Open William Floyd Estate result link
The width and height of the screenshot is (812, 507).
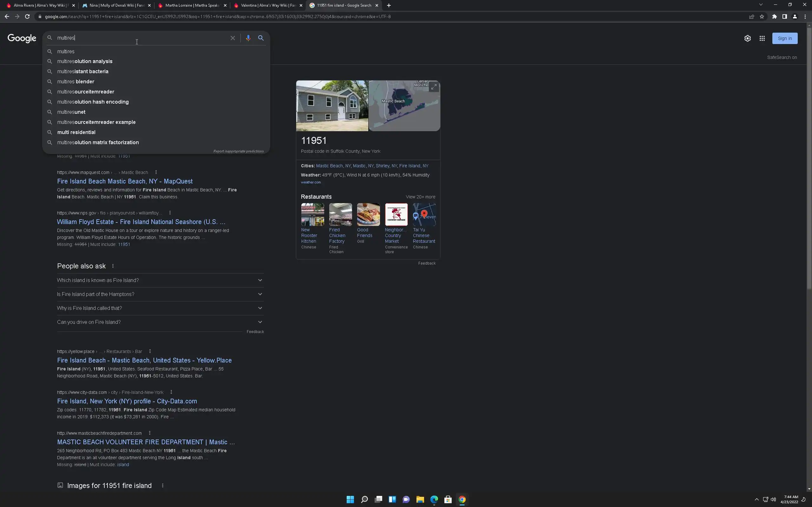(141, 221)
